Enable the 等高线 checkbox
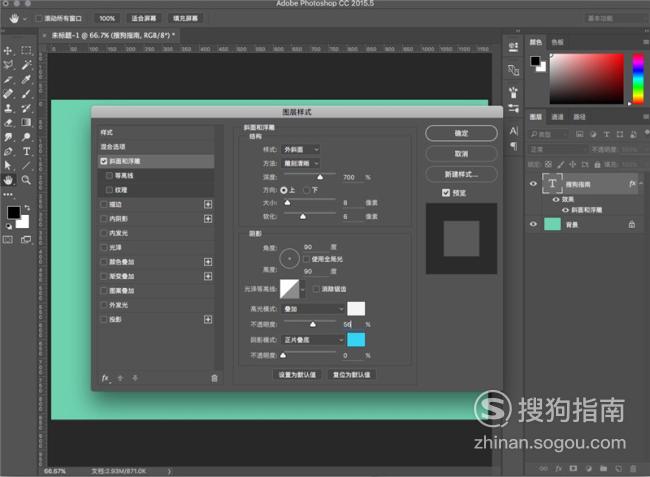This screenshot has height=477, width=650. (x=109, y=176)
